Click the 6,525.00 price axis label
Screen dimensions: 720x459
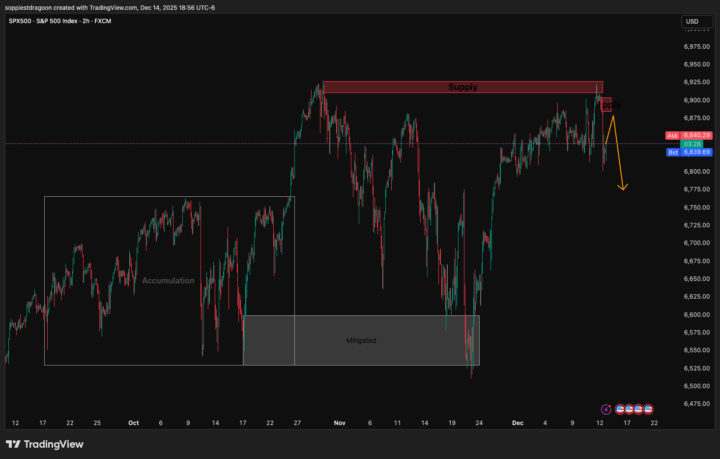pos(697,368)
